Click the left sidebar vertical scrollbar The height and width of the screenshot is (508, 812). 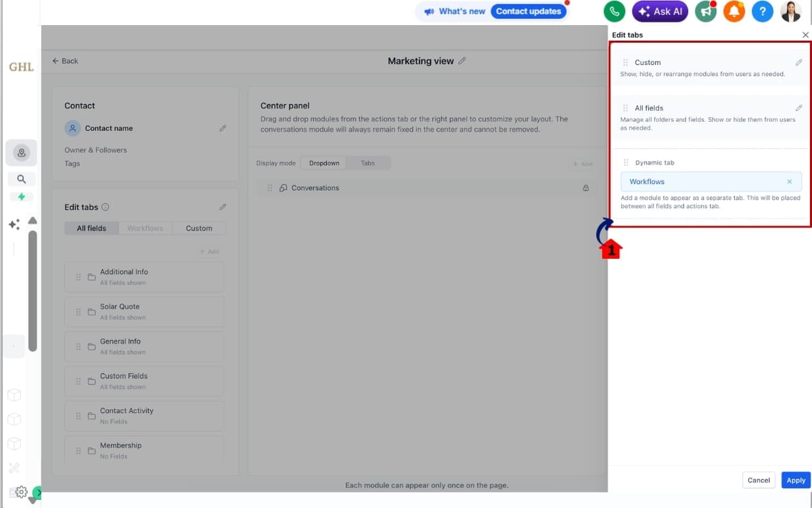point(32,291)
